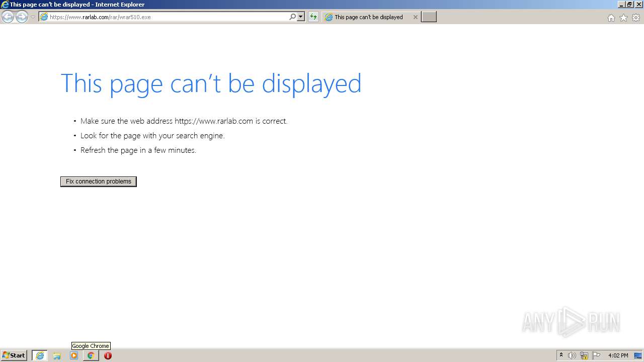Open Favorites via the star icon

click(623, 18)
